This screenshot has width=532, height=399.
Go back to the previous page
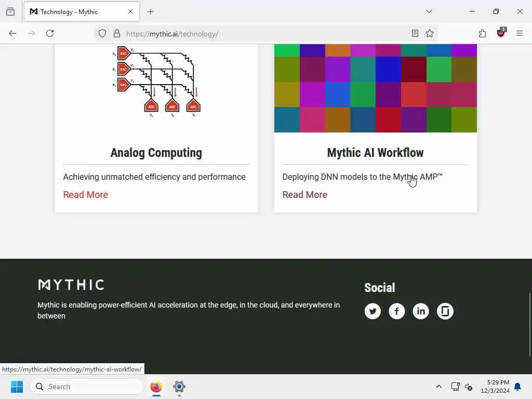pos(12,33)
